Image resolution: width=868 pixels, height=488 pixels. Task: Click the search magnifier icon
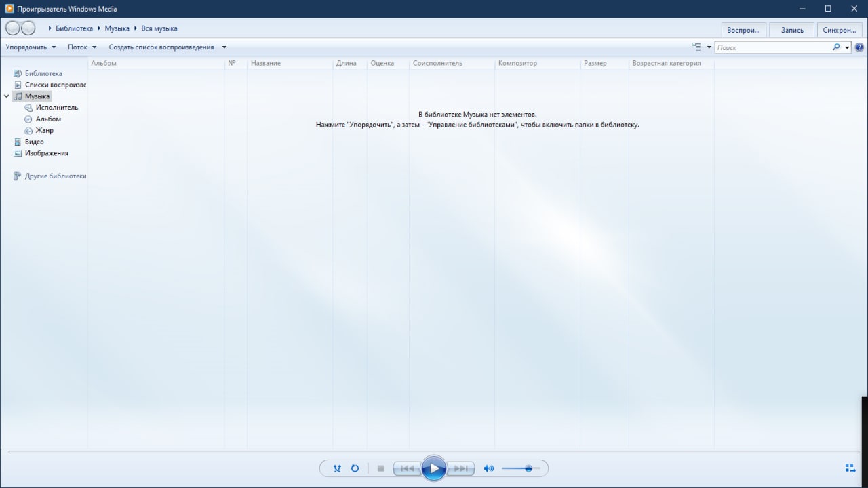pos(836,47)
